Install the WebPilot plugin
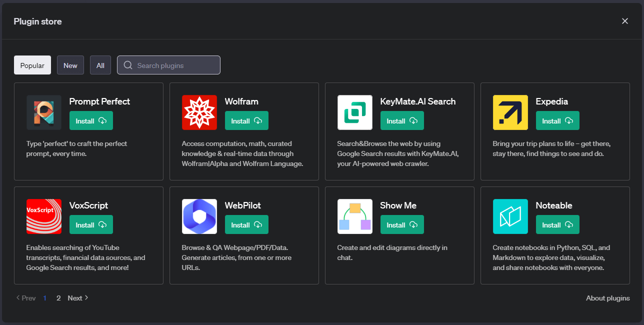The height and width of the screenshot is (325, 644). tap(246, 224)
